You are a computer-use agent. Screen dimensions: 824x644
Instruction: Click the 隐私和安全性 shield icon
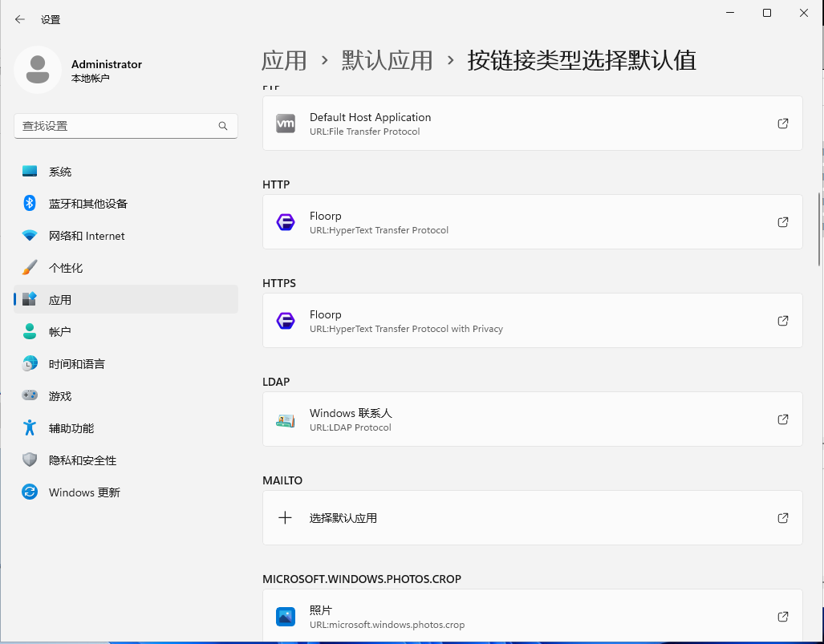point(29,460)
